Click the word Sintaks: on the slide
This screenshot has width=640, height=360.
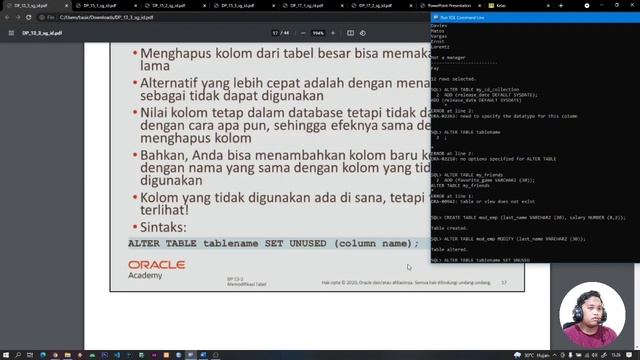[x=163, y=227]
